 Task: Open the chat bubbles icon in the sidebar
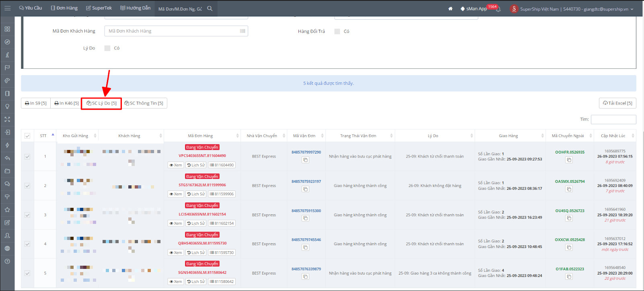(7, 184)
